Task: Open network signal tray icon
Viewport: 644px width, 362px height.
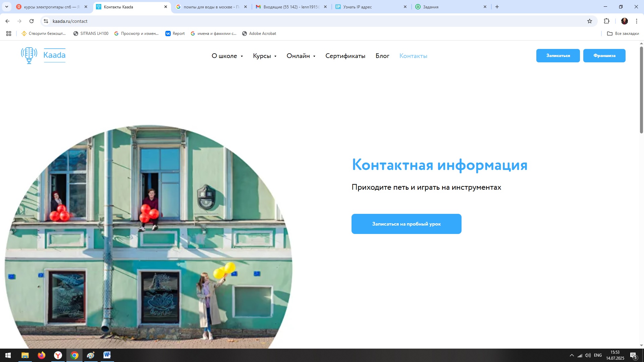Action: coord(580,355)
